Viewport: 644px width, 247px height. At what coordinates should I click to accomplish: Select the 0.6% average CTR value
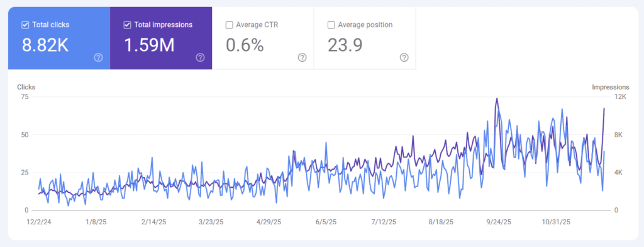(x=245, y=45)
